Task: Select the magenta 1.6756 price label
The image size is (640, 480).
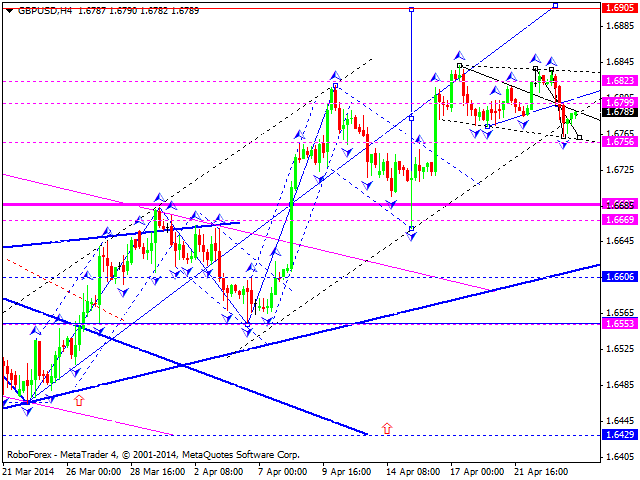Action: [x=619, y=142]
